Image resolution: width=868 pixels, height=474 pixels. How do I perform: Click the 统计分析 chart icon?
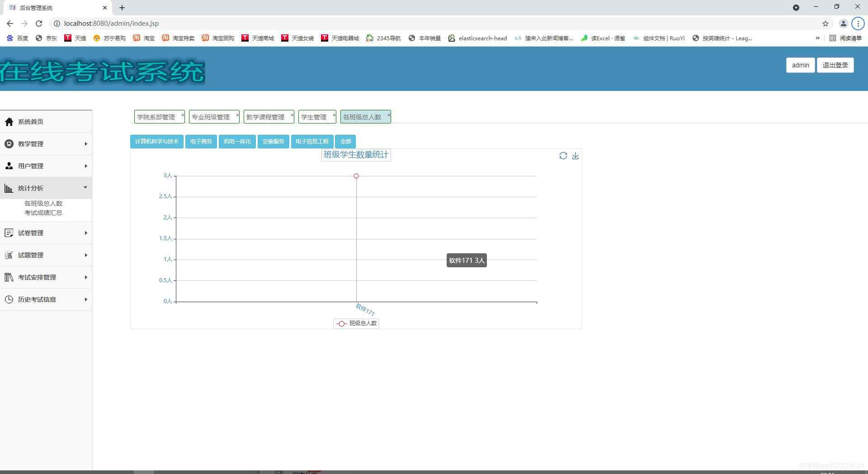tap(9, 188)
